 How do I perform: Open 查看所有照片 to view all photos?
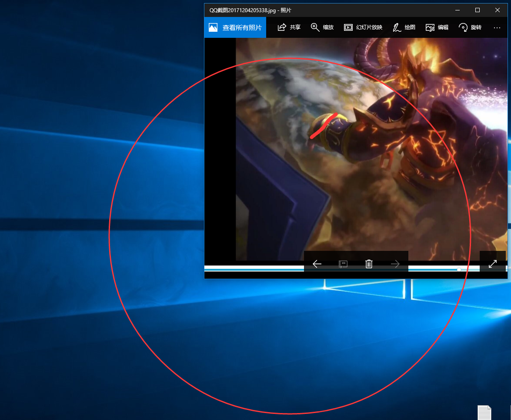235,27
